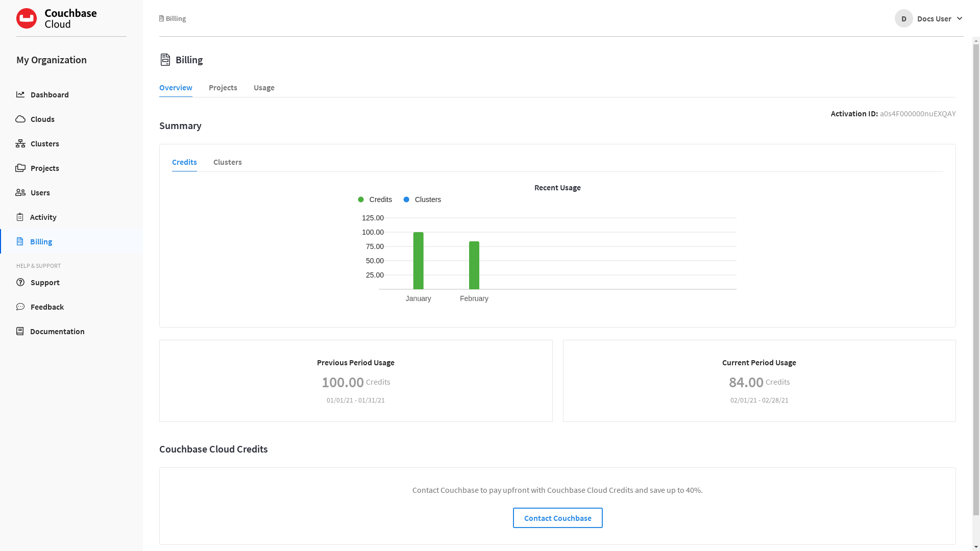Select the Usage billing tab
This screenshot has height=551, width=980.
pos(264,87)
